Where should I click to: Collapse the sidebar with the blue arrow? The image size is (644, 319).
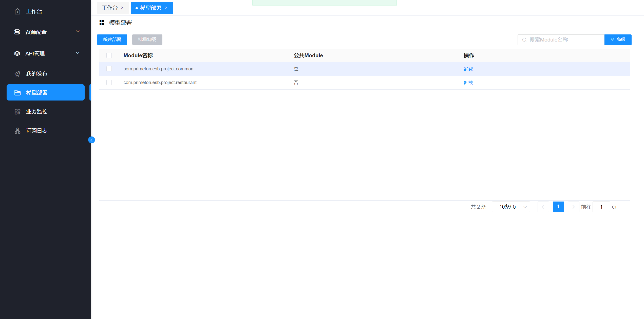[x=91, y=140]
